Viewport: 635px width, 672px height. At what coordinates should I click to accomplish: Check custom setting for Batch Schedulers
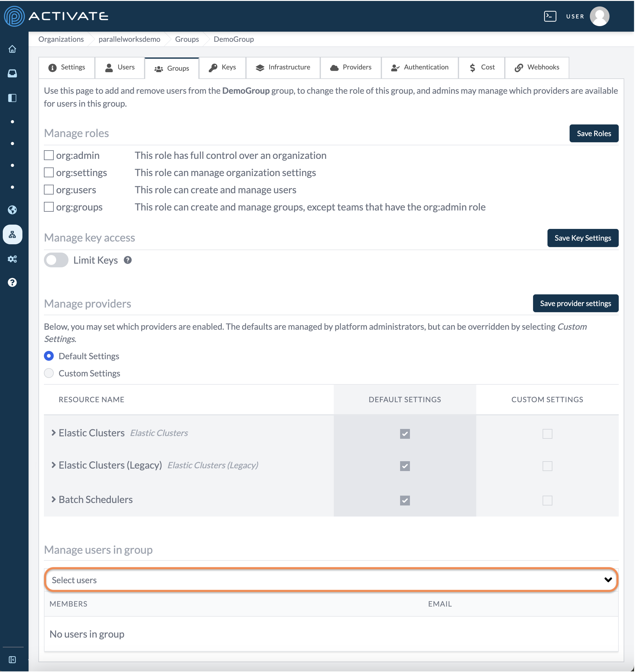point(547,501)
